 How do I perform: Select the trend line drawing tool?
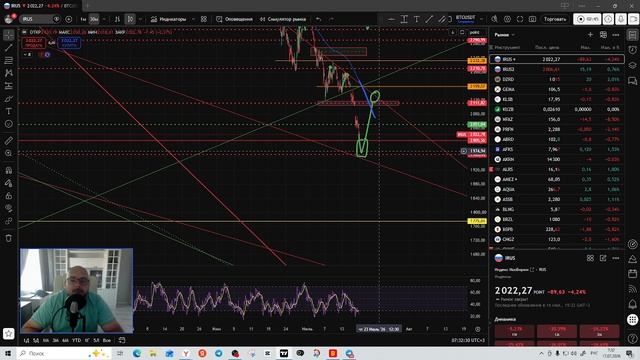[x=9, y=48]
